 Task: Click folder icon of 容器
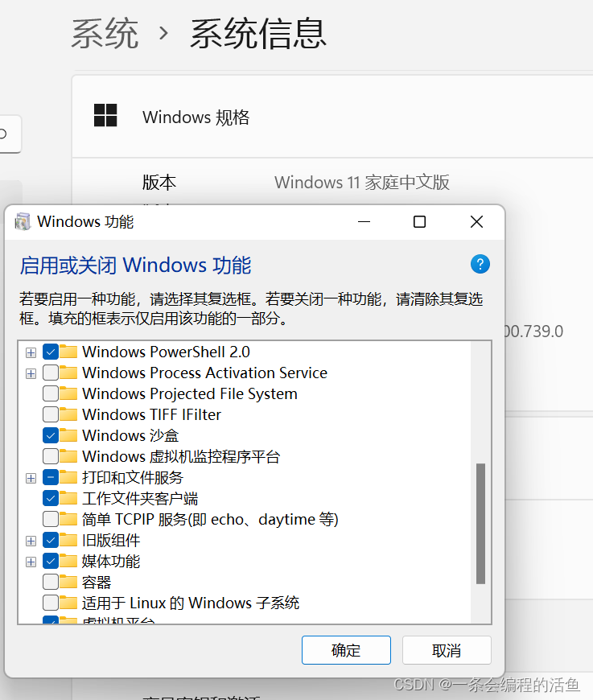[x=68, y=583]
